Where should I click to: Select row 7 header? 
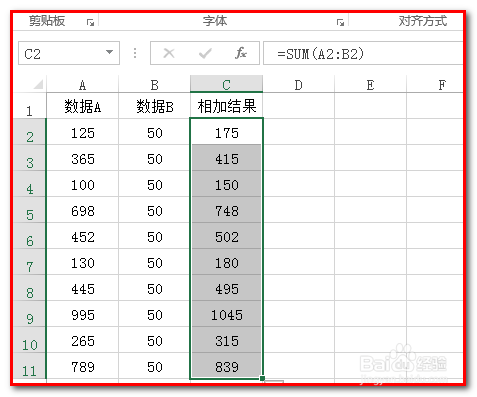pos(29,262)
